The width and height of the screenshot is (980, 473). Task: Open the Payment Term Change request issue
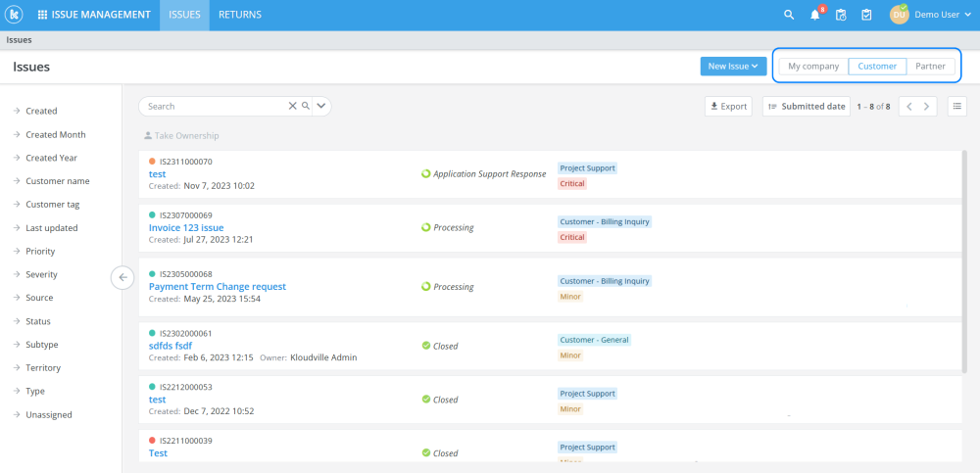pyautogui.click(x=218, y=287)
